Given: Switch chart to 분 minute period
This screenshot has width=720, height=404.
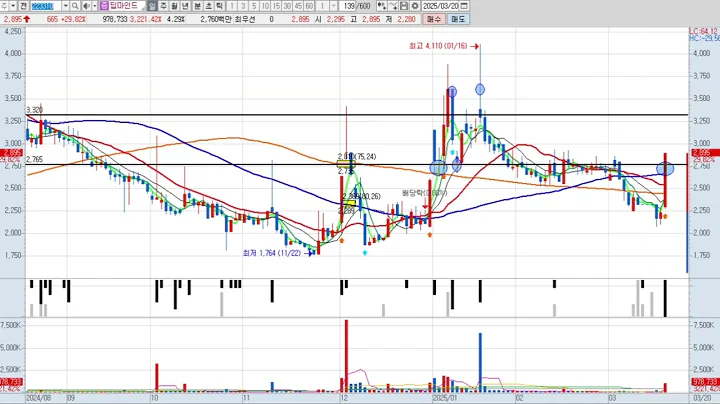Looking at the screenshot, I should [x=197, y=6].
